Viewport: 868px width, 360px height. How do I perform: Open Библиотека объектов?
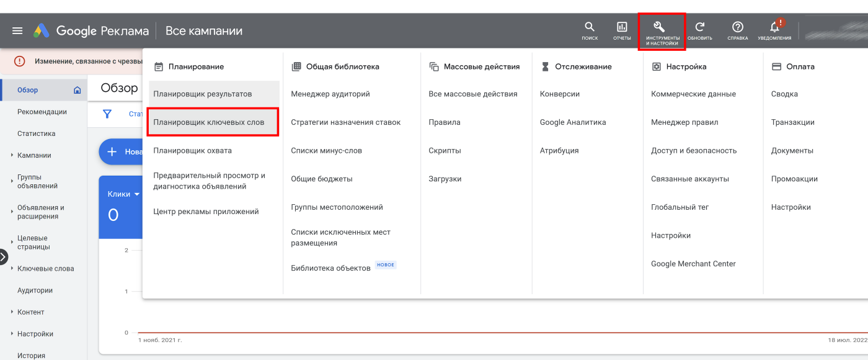331,268
